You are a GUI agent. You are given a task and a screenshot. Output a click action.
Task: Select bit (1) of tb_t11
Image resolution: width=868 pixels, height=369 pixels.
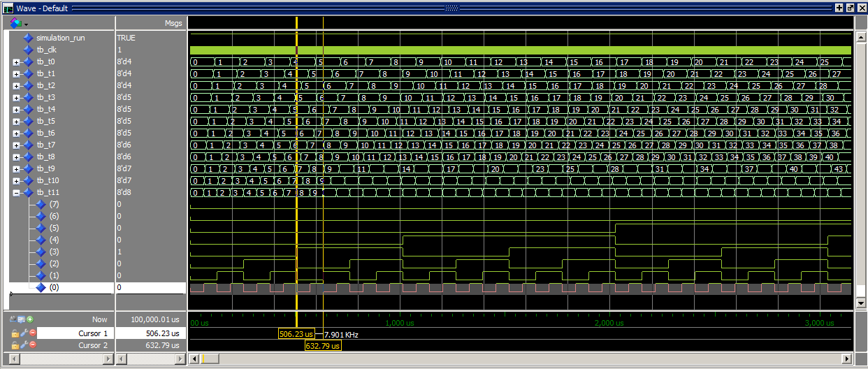click(55, 275)
